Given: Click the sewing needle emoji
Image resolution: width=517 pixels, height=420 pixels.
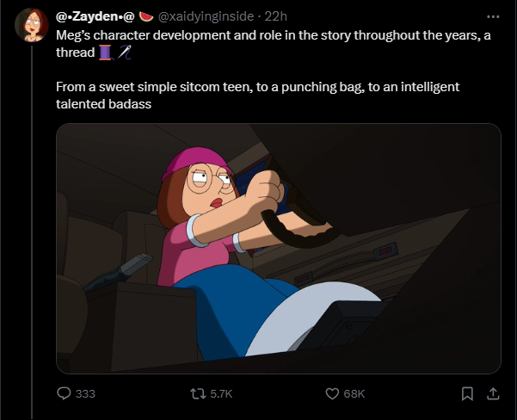Looking at the screenshot, I should coord(125,52).
